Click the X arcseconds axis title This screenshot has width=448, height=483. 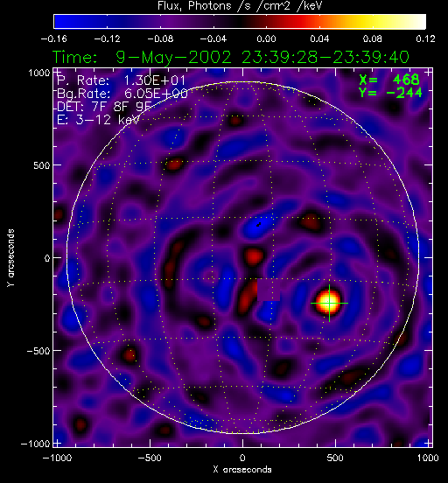[242, 470]
